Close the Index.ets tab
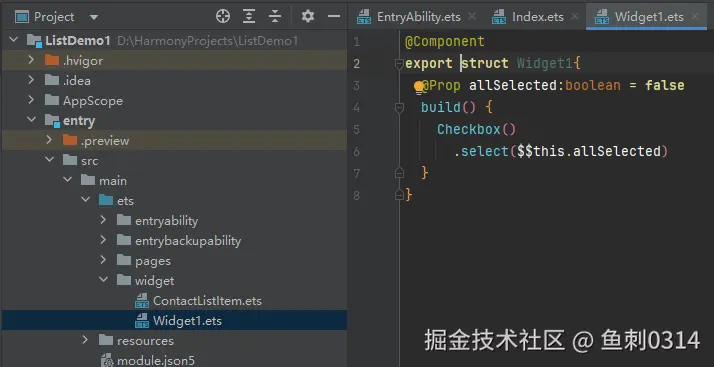The height and width of the screenshot is (367, 714). [x=575, y=16]
